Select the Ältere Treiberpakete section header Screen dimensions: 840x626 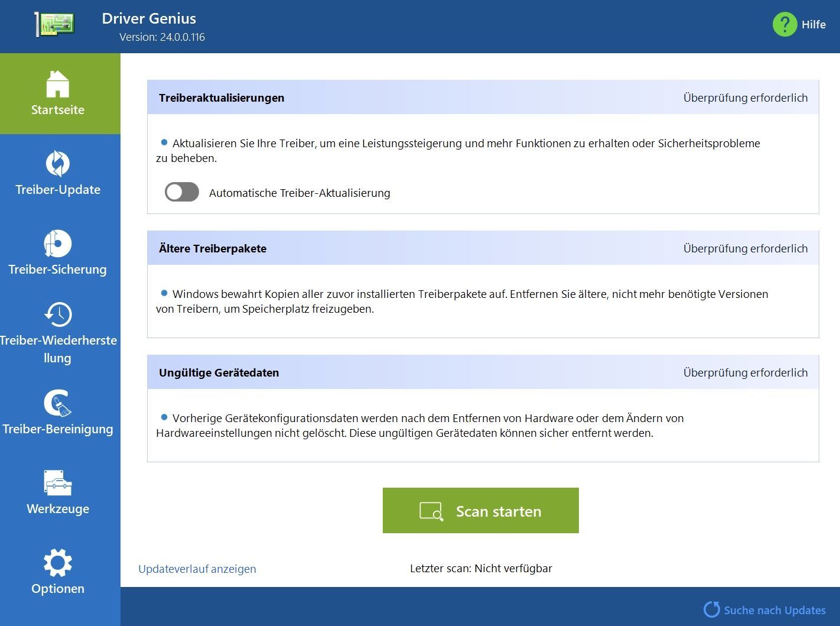tap(213, 248)
